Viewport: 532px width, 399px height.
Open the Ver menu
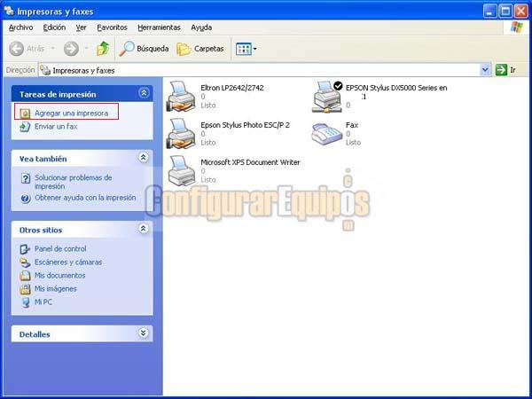click(81, 27)
